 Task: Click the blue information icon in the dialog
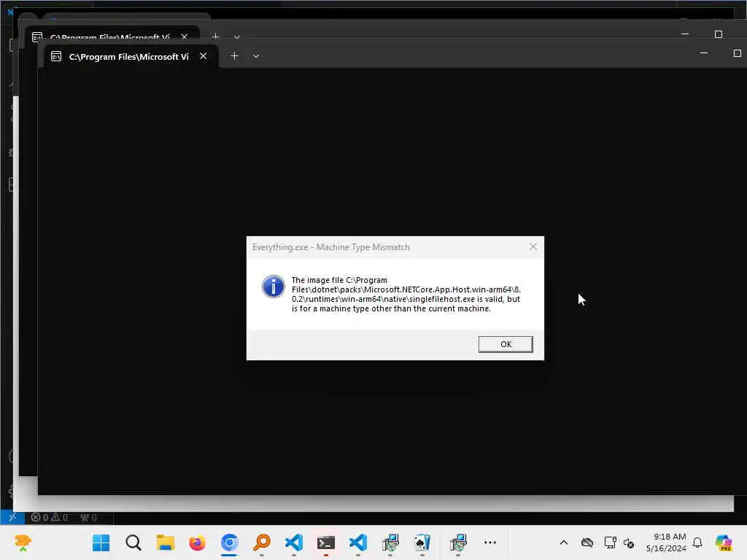pos(273,287)
